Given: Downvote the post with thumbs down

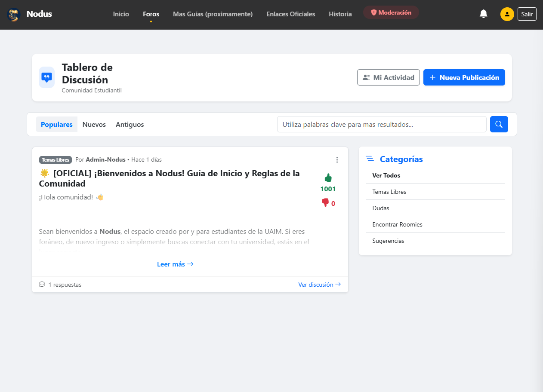Looking at the screenshot, I should coord(325,203).
